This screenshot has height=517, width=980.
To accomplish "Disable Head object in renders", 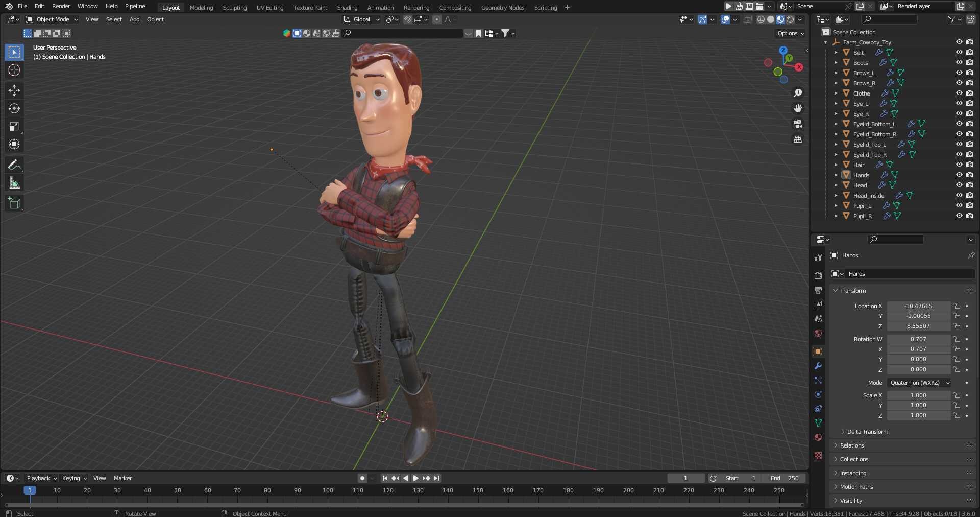I will pos(969,185).
